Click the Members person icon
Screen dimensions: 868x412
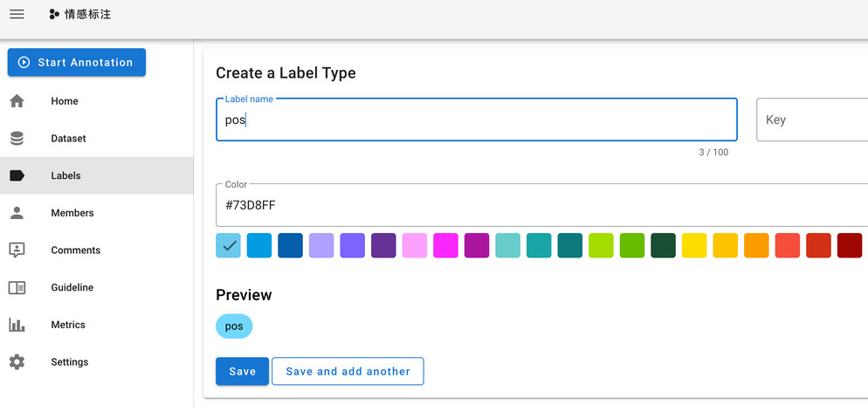[17, 213]
